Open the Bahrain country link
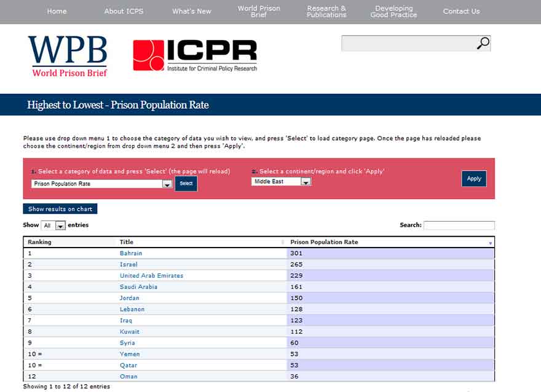Screen dimensions: 541x392 131,253
